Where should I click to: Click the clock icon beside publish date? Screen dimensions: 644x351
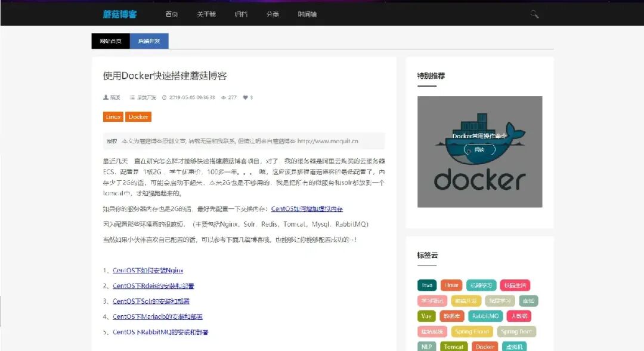click(x=164, y=97)
